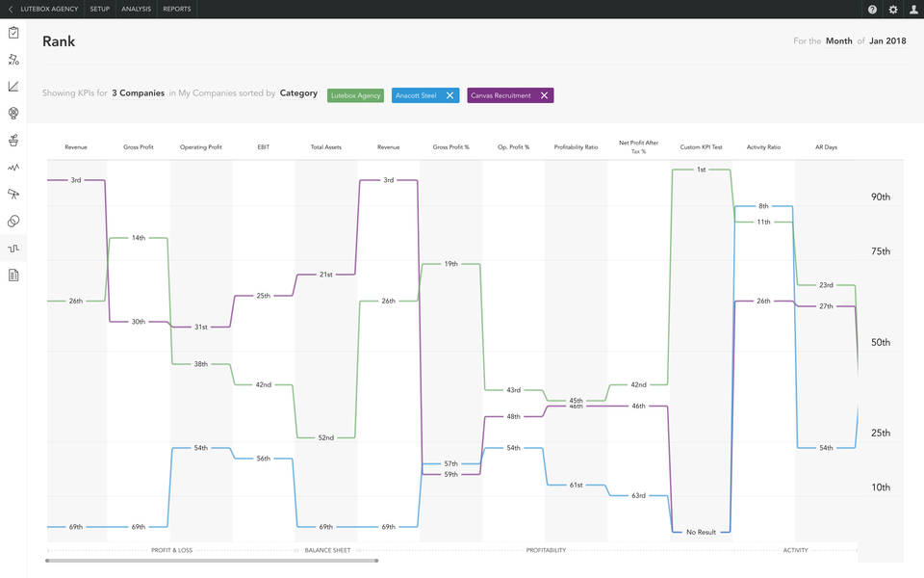Select the trends waveform icon in sidebar

pyautogui.click(x=13, y=166)
